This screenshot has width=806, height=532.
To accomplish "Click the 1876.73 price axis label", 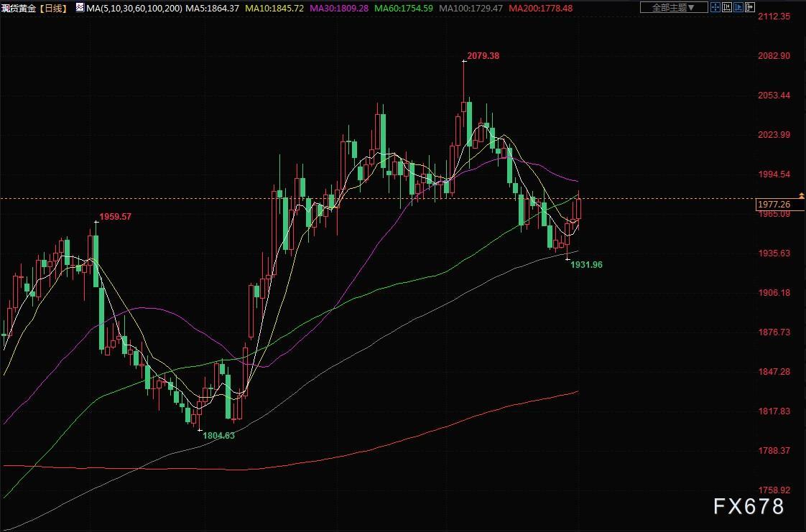I will point(774,332).
